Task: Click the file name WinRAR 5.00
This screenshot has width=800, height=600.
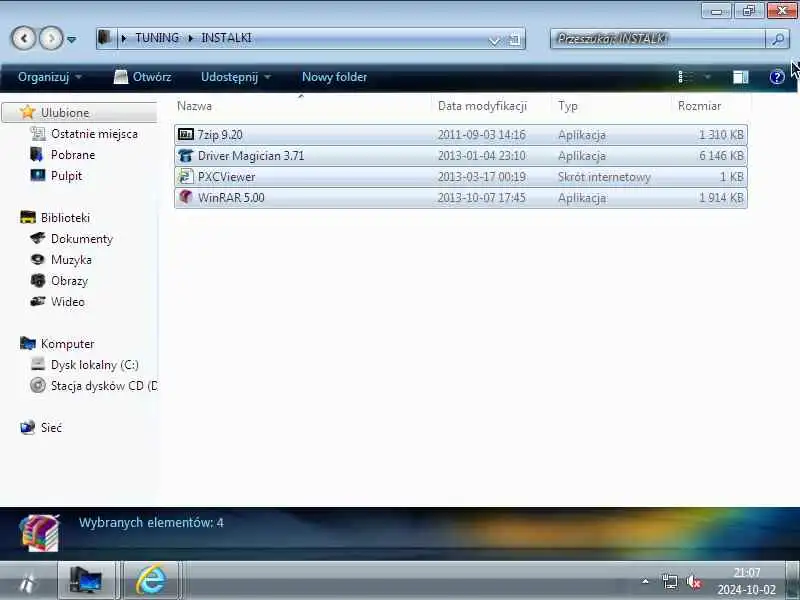Action: pyautogui.click(x=231, y=197)
